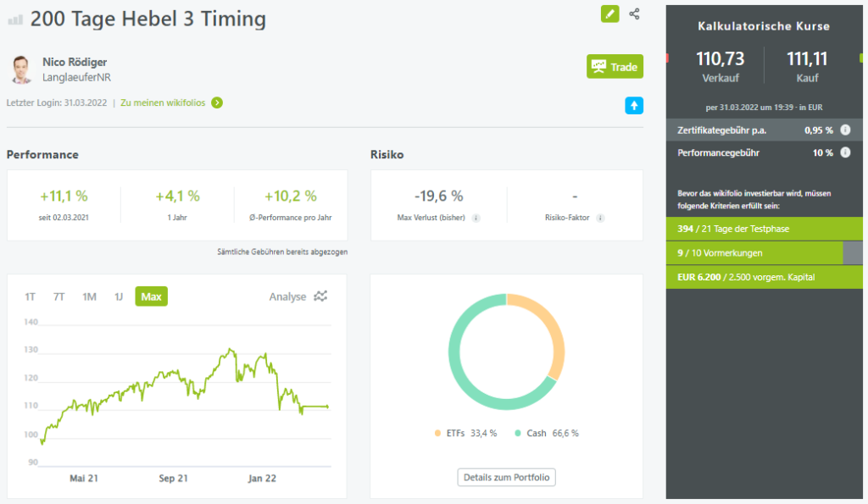Click info icon beside Performancegebühr
The height and width of the screenshot is (504, 868).
(x=845, y=152)
